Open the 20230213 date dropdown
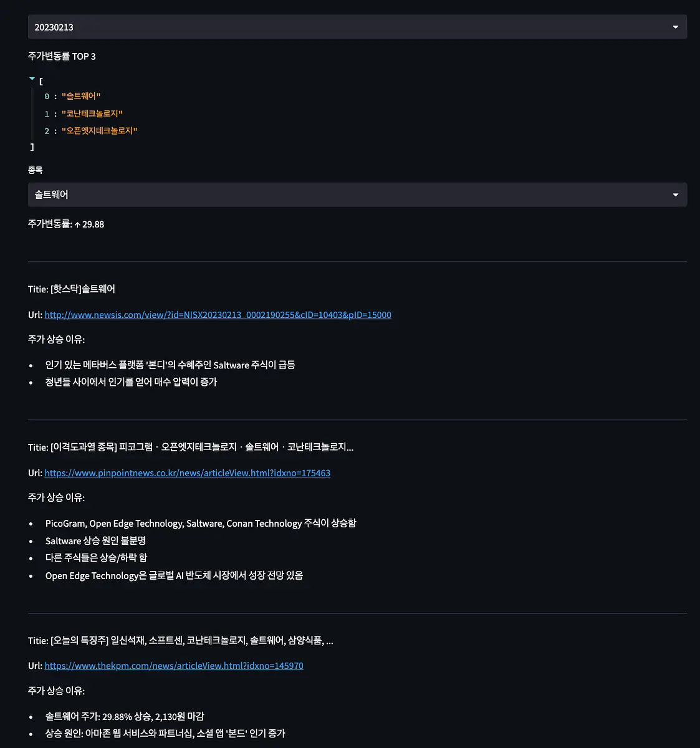 coord(357,27)
